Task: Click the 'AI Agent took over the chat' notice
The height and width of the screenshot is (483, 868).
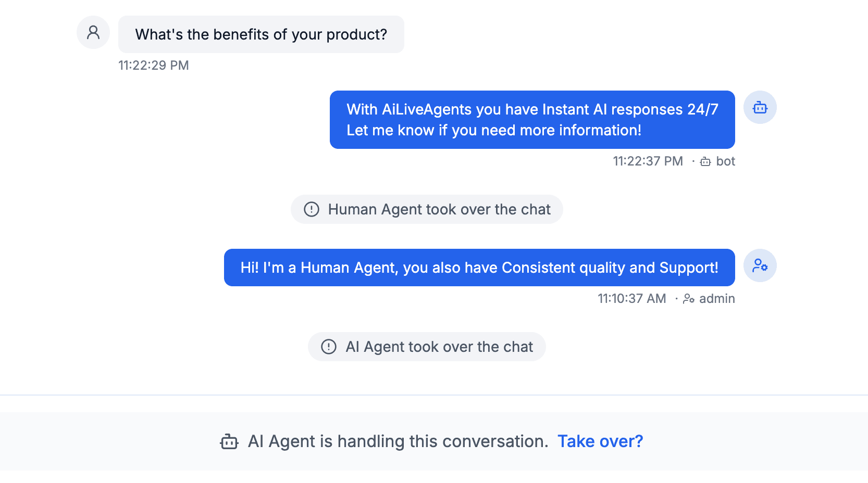Action: coord(427,347)
